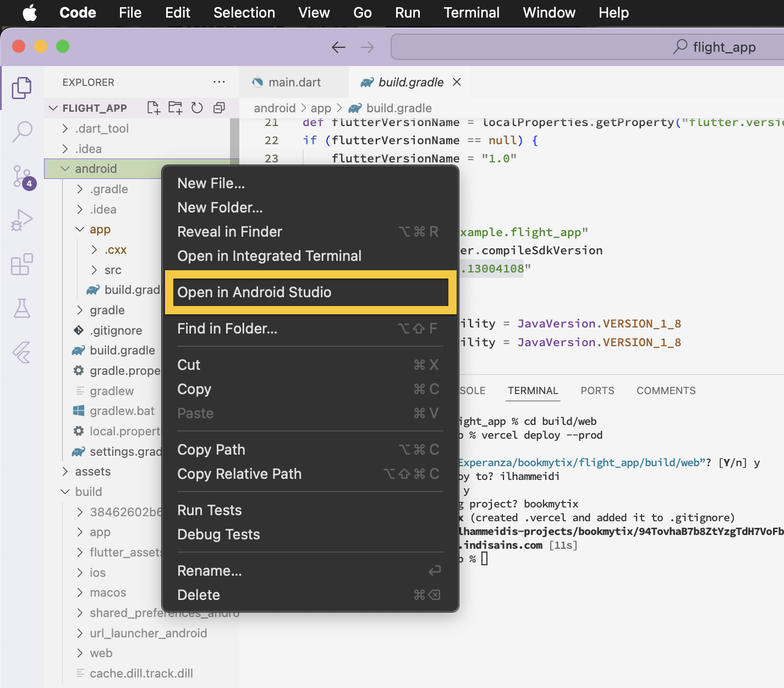
Task: Click the New File icon in explorer header
Action: pos(153,108)
